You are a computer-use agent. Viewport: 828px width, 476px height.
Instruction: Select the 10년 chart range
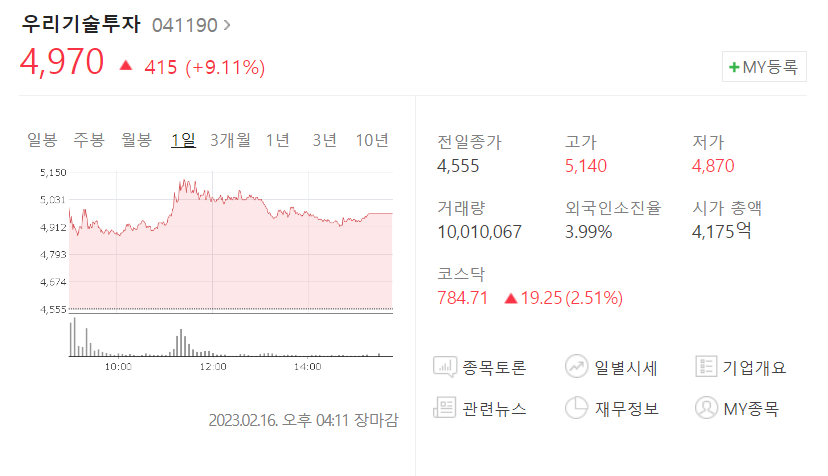372,140
